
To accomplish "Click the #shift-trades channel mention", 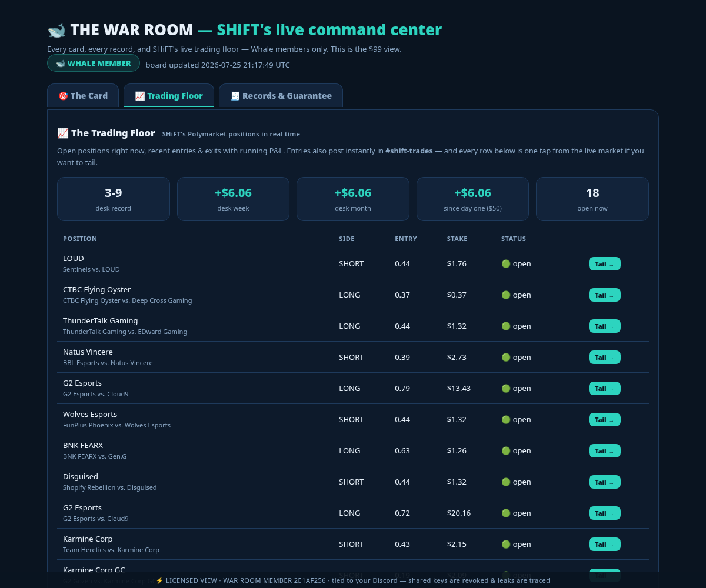I will pos(409,151).
